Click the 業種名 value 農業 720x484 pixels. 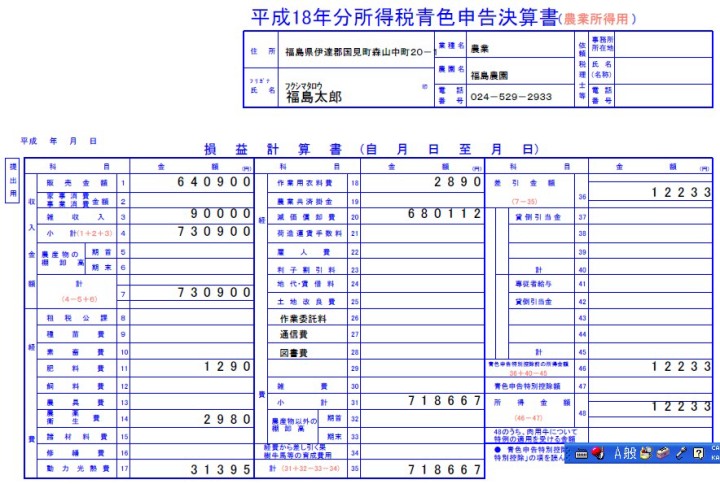(x=479, y=49)
